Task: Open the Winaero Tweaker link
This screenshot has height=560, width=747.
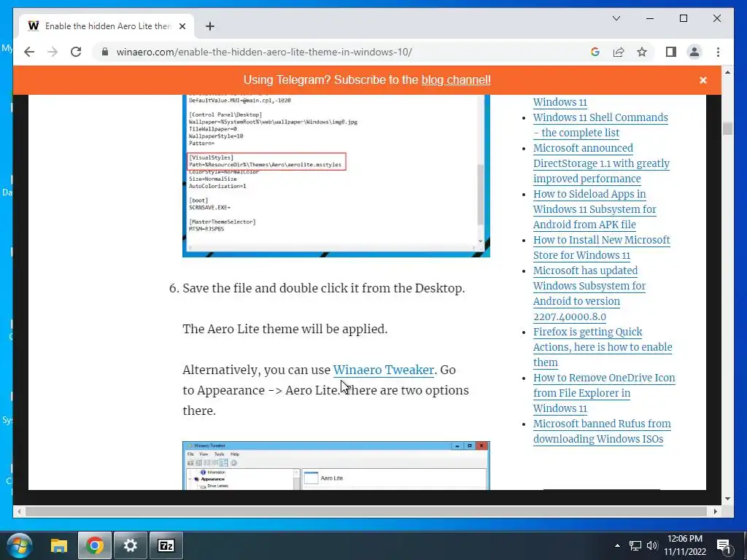Action: (x=384, y=370)
